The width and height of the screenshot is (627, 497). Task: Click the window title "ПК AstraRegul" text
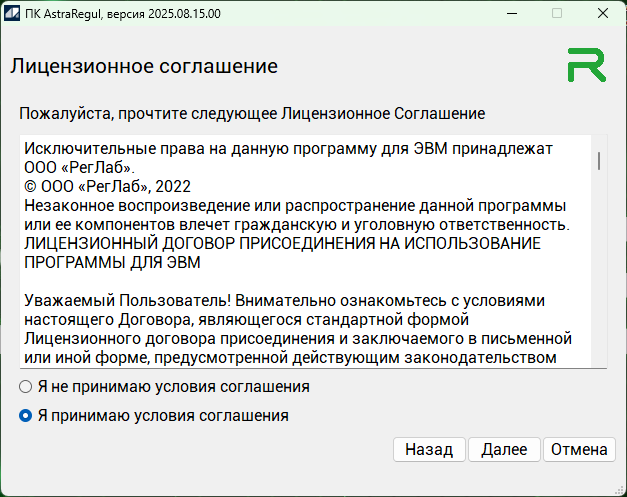(x=130, y=13)
